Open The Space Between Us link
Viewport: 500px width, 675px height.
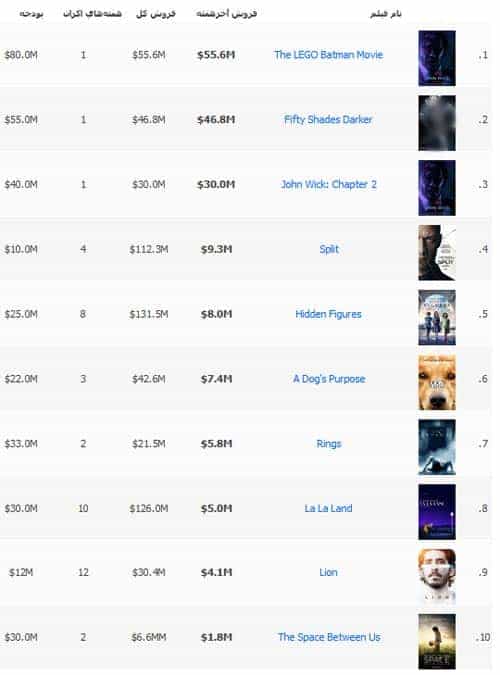click(329, 637)
